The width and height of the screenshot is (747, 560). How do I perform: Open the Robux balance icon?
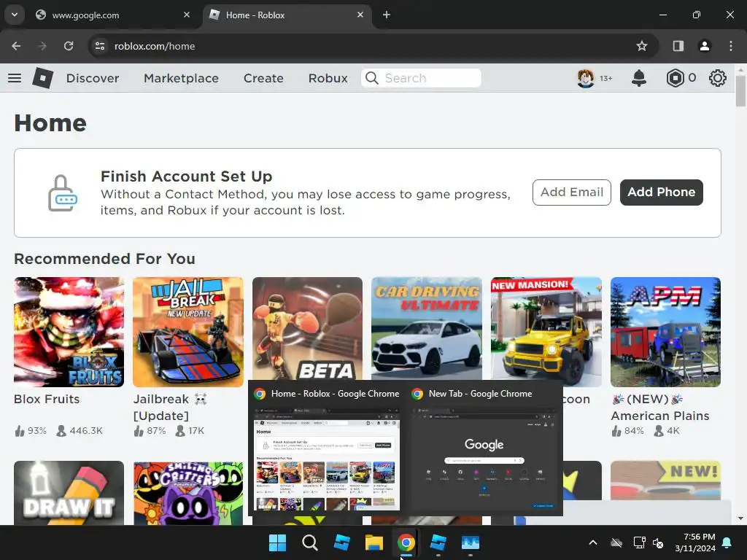[x=675, y=78]
